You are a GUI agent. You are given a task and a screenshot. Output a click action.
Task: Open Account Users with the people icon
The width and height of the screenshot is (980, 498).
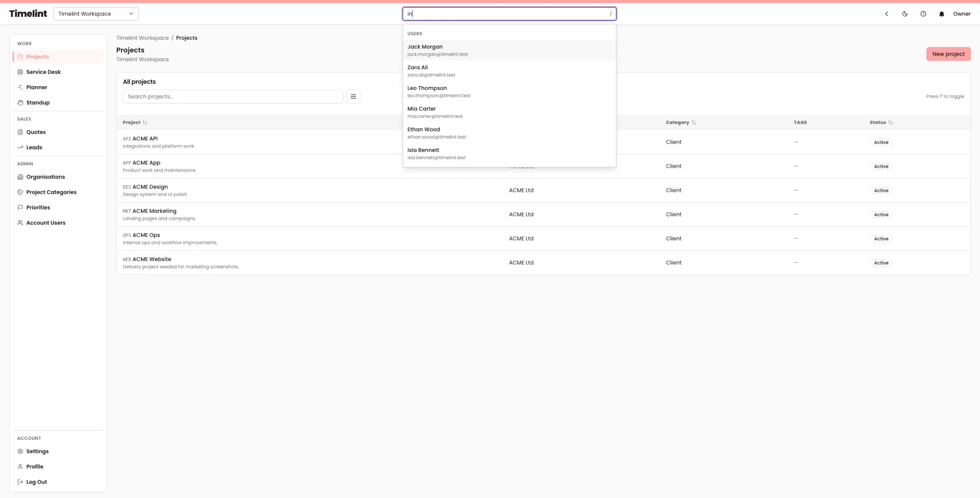19,222
